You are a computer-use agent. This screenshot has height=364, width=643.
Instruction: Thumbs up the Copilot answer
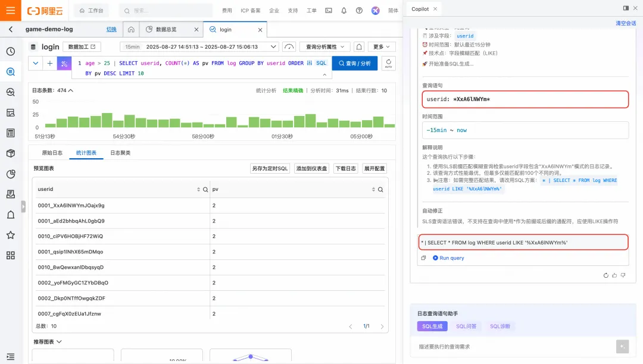click(x=614, y=275)
